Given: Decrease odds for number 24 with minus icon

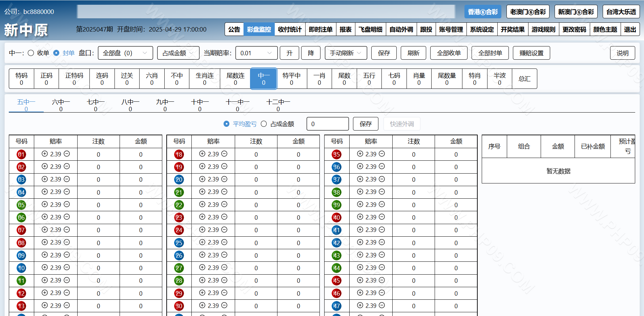Looking at the screenshot, I should (x=224, y=230).
